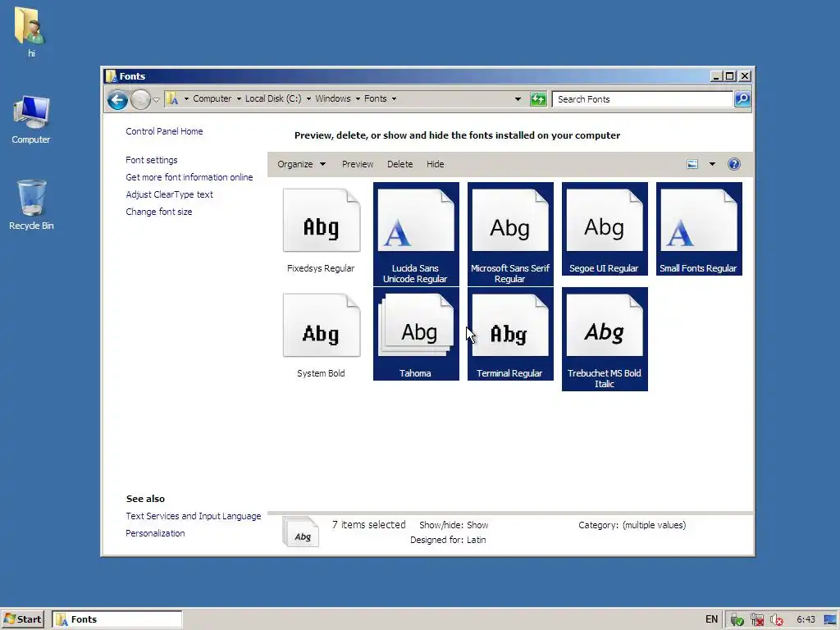Expand the arrow after Local Disk (C:)
The image size is (840, 630).
(308, 98)
